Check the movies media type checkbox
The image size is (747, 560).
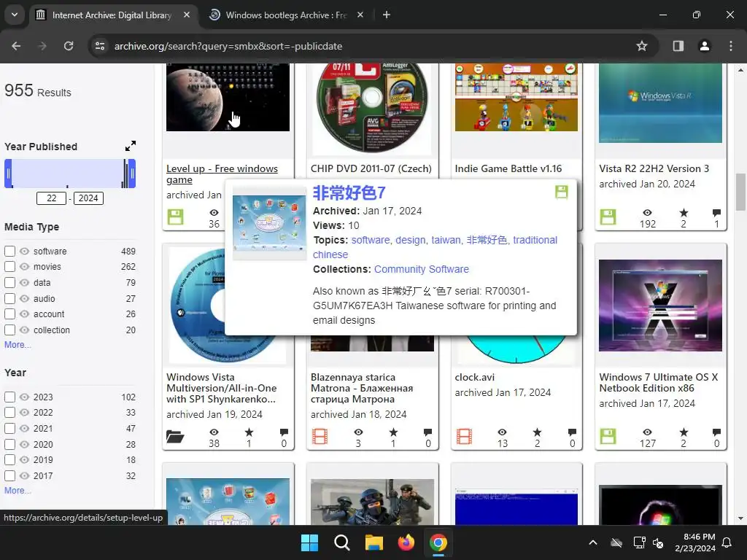pos(9,267)
